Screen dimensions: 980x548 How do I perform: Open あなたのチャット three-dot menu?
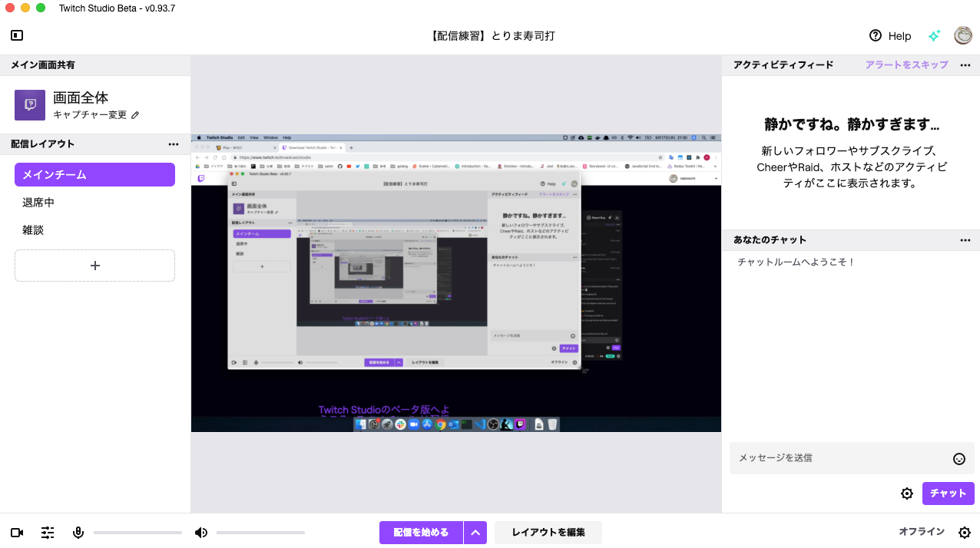click(965, 240)
